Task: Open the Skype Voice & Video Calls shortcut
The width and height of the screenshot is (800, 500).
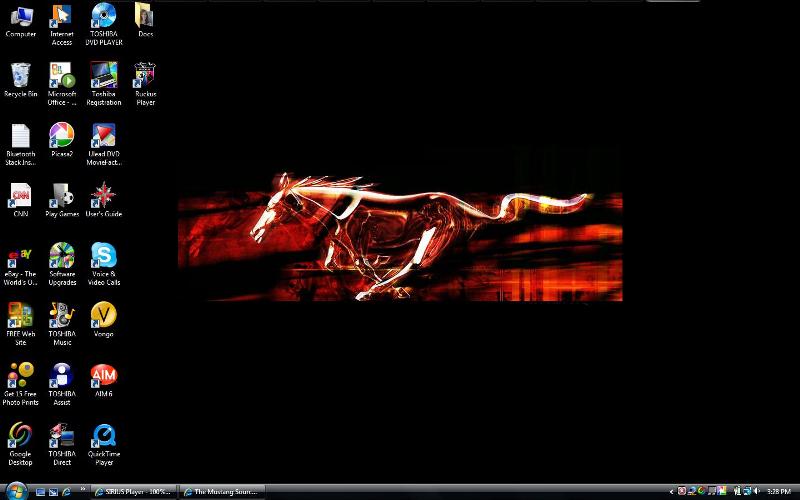Action: (x=103, y=256)
